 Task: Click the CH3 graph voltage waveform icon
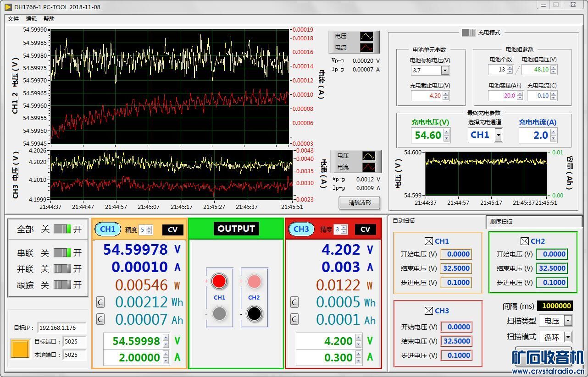[369, 156]
